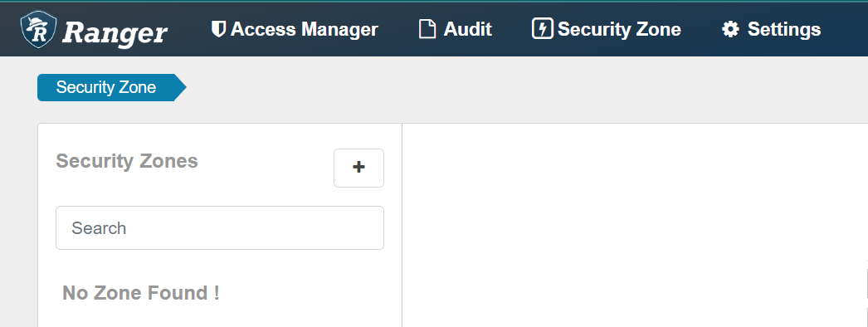The width and height of the screenshot is (868, 327).
Task: Click the Security Zones panel heading
Action: [x=127, y=161]
